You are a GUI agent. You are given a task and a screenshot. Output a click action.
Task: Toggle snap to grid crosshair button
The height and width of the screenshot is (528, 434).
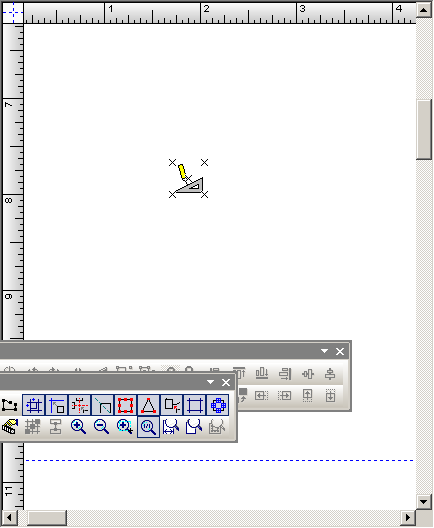tap(33, 405)
